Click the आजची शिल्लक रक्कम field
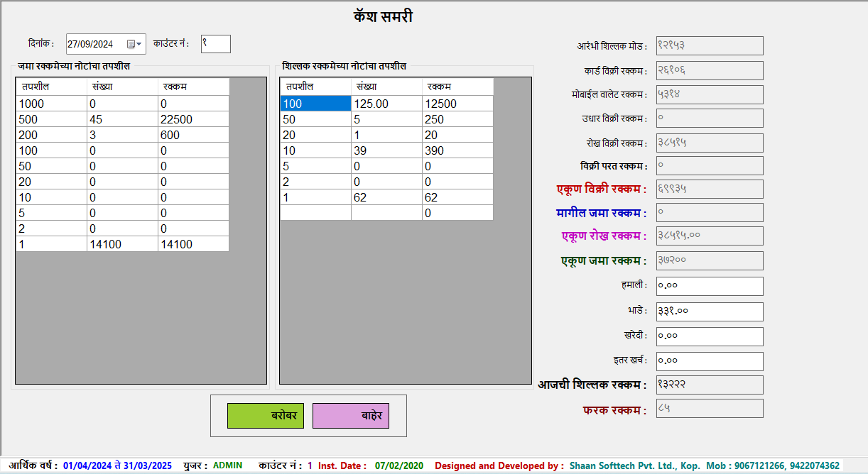 coord(709,385)
